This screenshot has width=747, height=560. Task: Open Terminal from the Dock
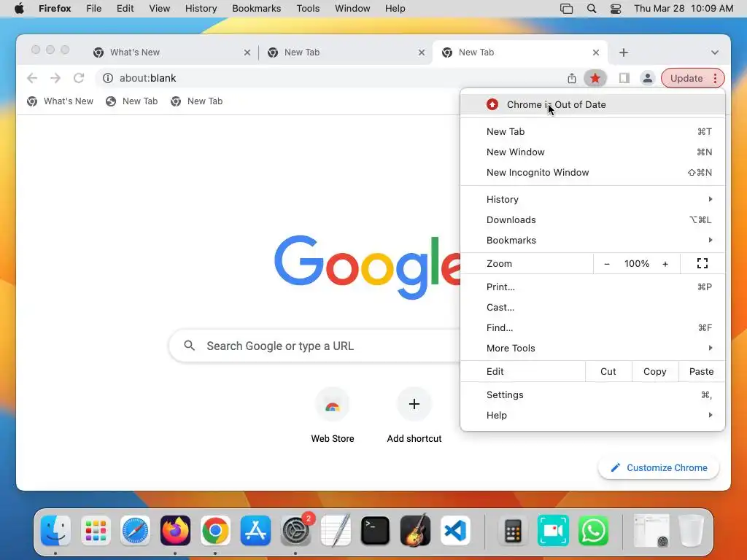[x=375, y=531]
